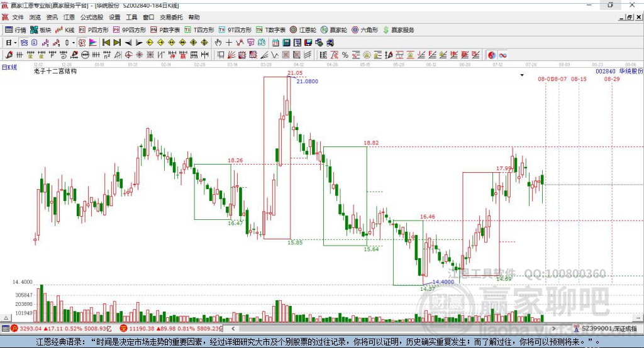Click the infinity loop icon
The width and height of the screenshot is (644, 348).
pyautogui.click(x=502, y=55)
